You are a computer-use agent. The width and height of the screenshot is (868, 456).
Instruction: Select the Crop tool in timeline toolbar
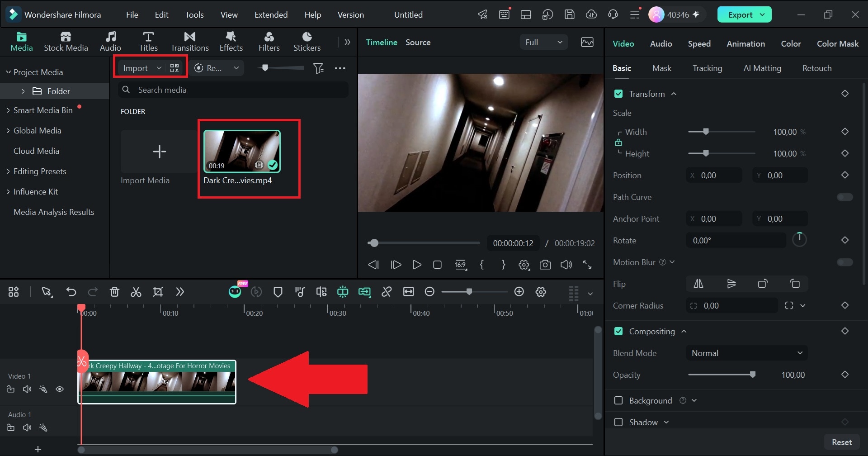coord(158,292)
